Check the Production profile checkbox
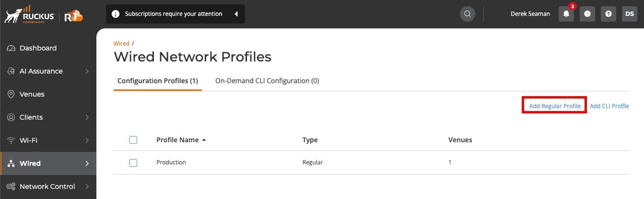Screen dimensions: 644x199 click(133, 163)
